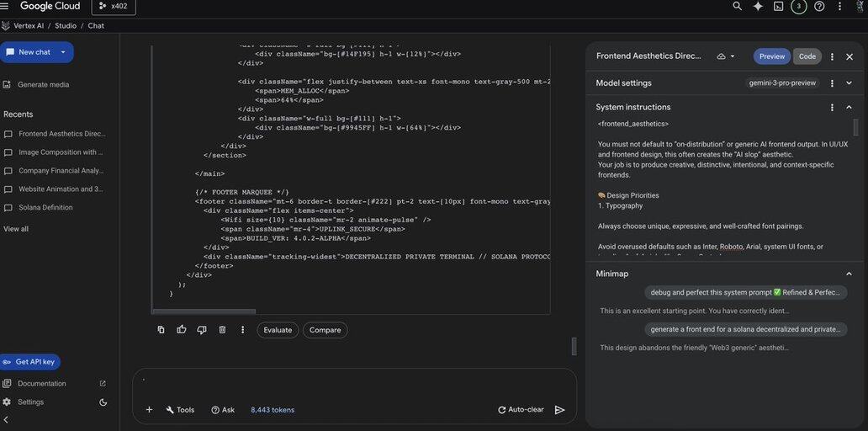Open the Solana Definition recent chat
Screen dimensions: 868x431
point(45,208)
